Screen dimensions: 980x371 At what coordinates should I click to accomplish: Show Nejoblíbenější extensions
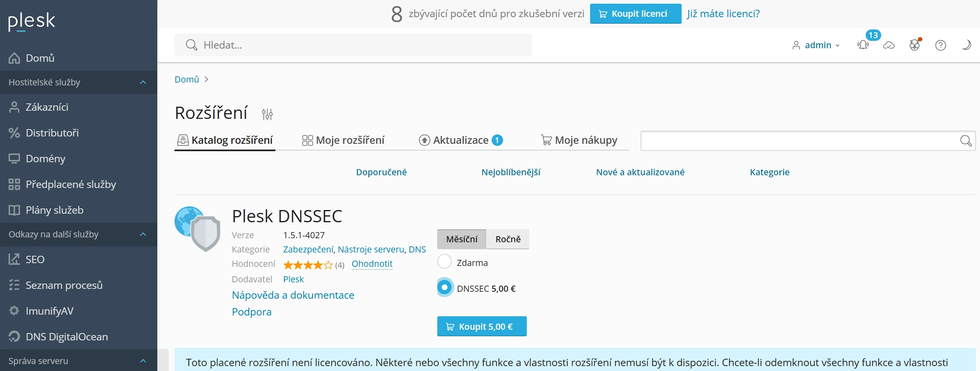click(511, 172)
